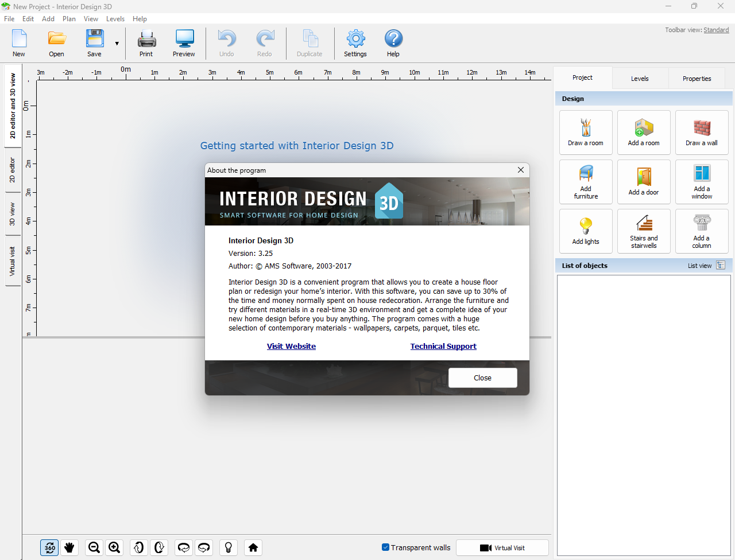Click the Design section header
Viewport: 735px width, 560px height.
644,99
